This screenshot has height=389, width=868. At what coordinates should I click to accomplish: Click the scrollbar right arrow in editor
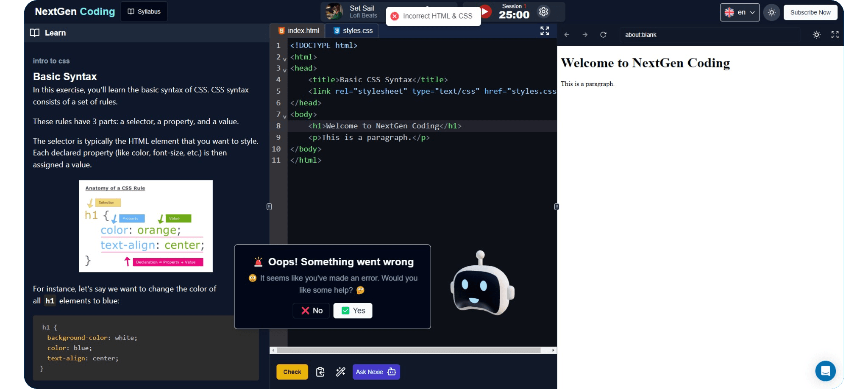click(x=553, y=350)
